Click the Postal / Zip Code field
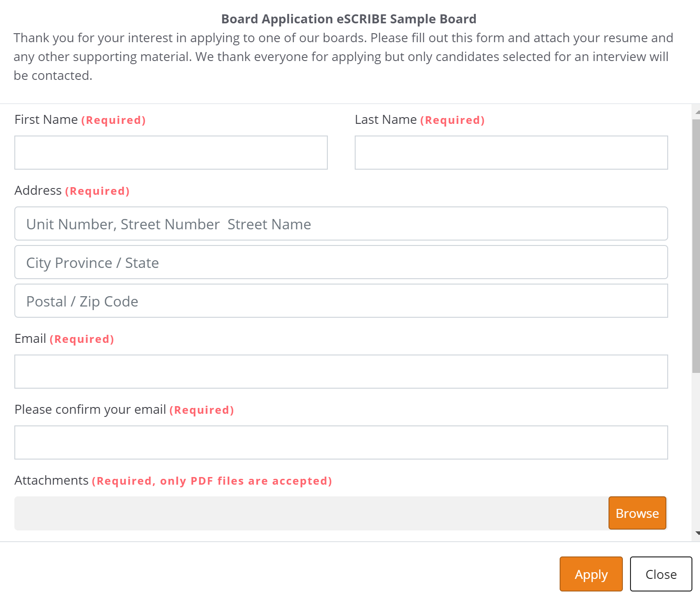 pos(341,301)
